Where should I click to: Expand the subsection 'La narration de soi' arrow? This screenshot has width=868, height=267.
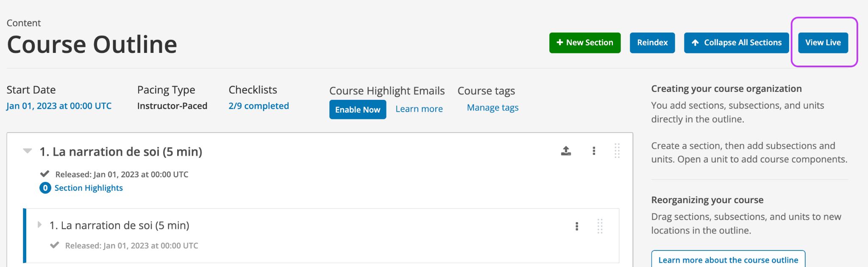pyautogui.click(x=39, y=225)
